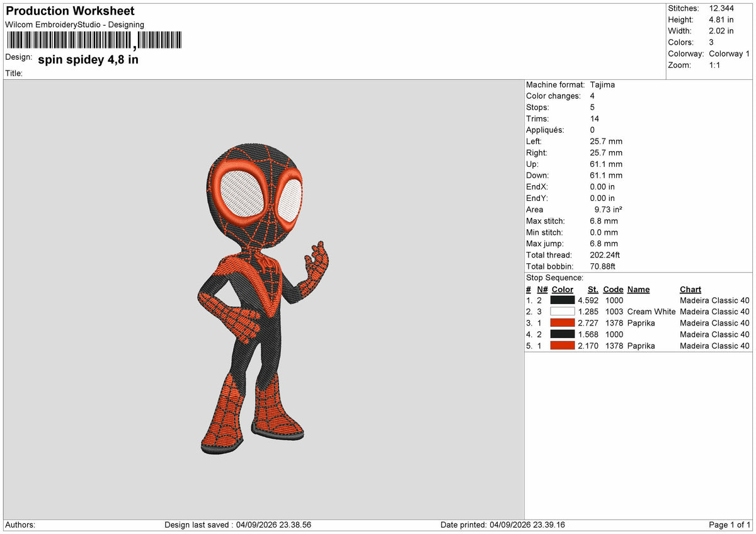The width and height of the screenshot is (756, 534).
Task: Click the Min stitch value 0.0 mm
Action: point(604,232)
